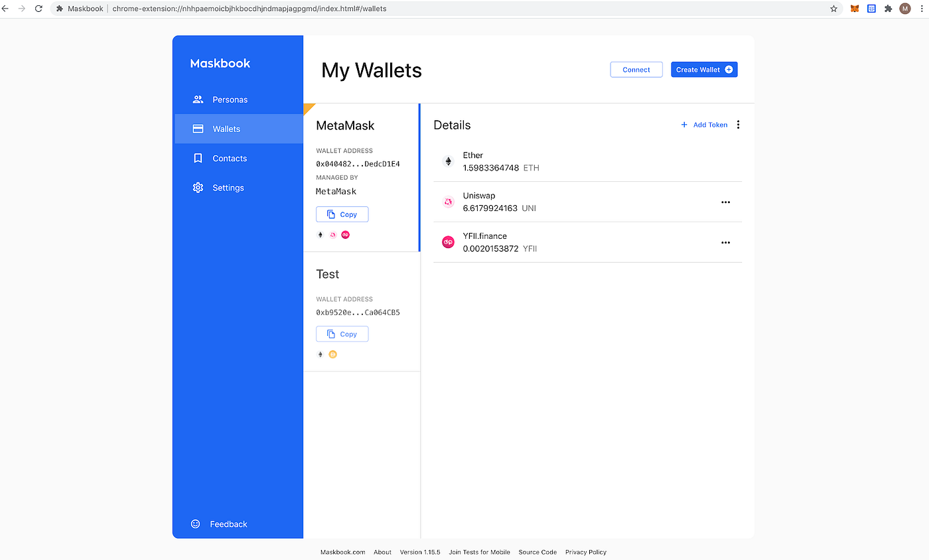Open the MetaMask fox extension icon

pos(855,9)
